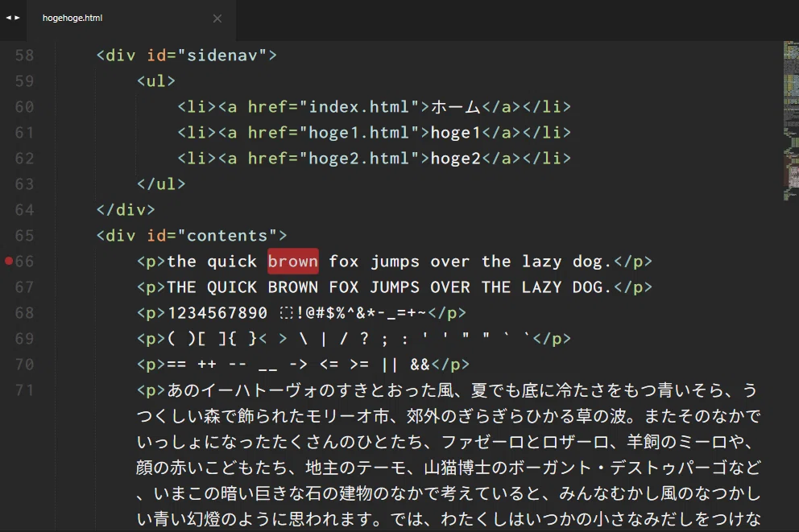Image resolution: width=799 pixels, height=532 pixels.
Task: Click the backslash character on line 69
Action: [x=303, y=339]
